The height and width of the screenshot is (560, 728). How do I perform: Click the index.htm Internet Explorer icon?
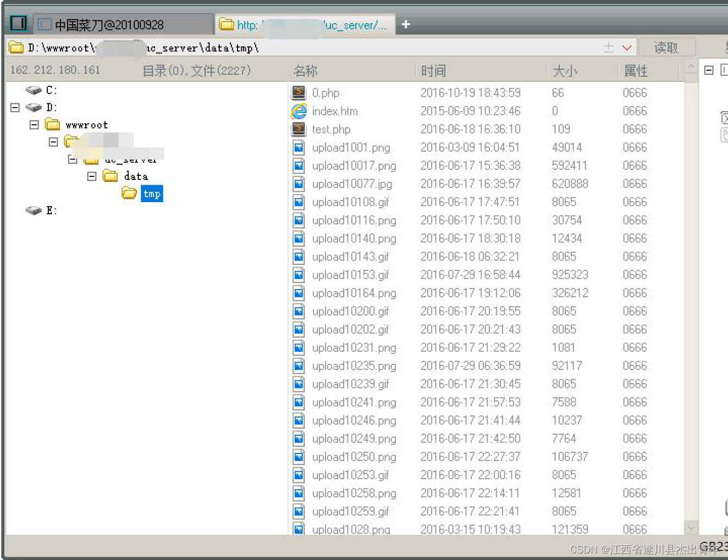click(299, 111)
